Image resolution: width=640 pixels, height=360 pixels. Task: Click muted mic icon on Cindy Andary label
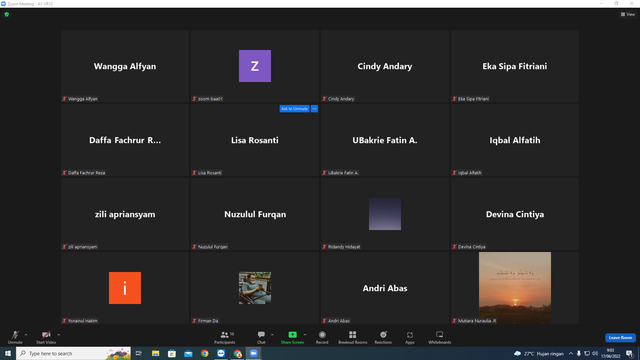(324, 99)
